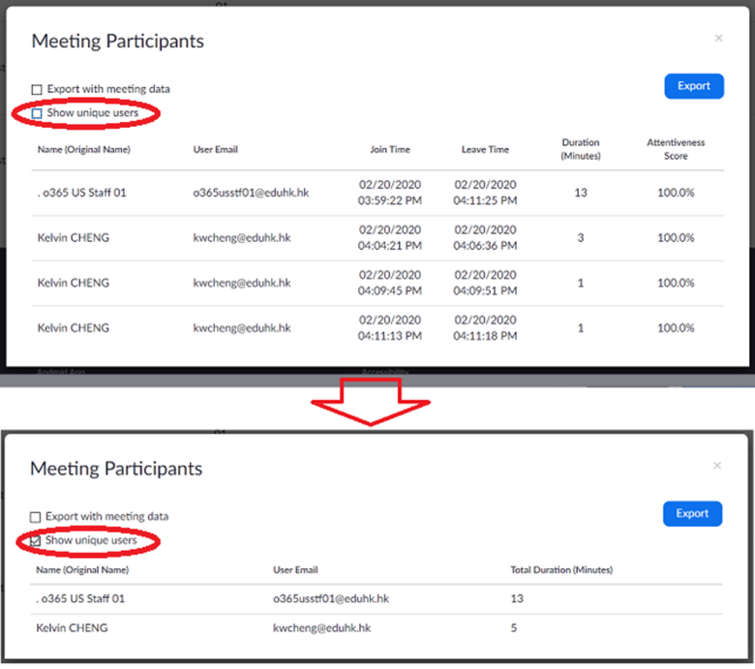Select o365usstf01@eduhk.hk email in lower table
Viewport: 755px width, 669px height.
coord(331,599)
